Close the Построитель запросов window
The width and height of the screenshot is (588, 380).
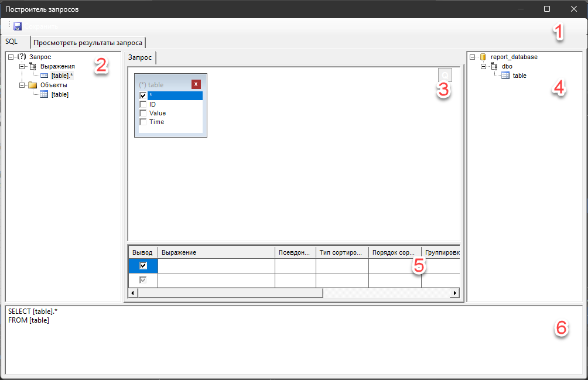(x=574, y=9)
